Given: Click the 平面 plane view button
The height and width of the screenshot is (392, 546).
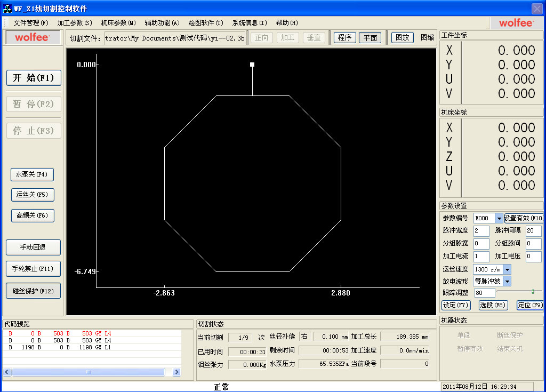Looking at the screenshot, I should (x=370, y=38).
